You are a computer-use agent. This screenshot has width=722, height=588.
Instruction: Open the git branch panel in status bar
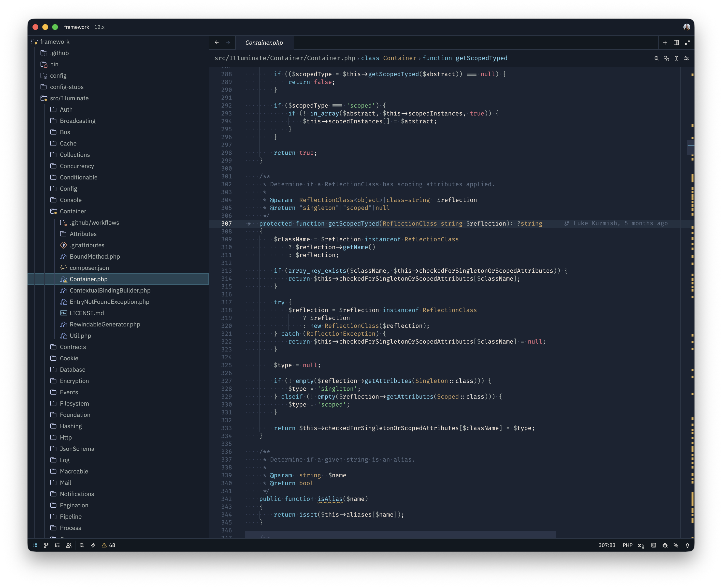[46, 545]
